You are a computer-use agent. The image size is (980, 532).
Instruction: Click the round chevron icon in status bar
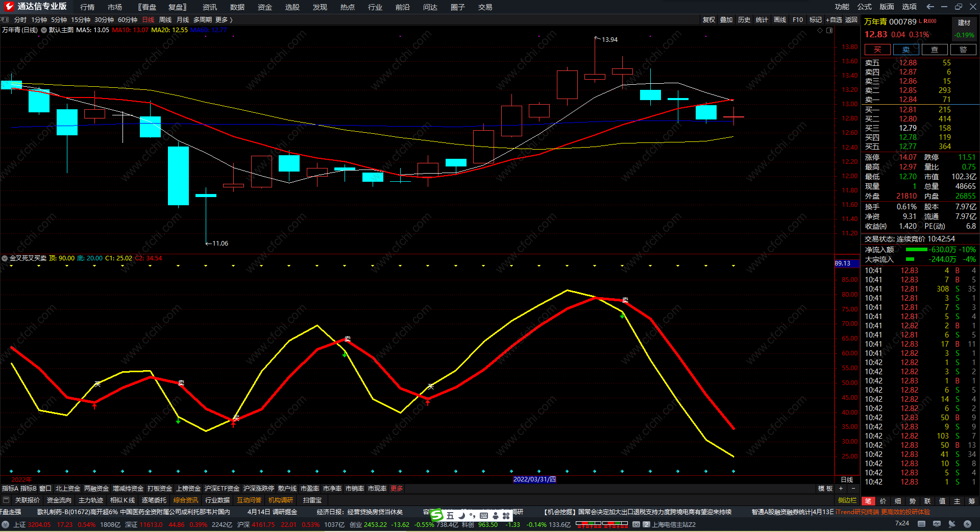tap(5, 524)
